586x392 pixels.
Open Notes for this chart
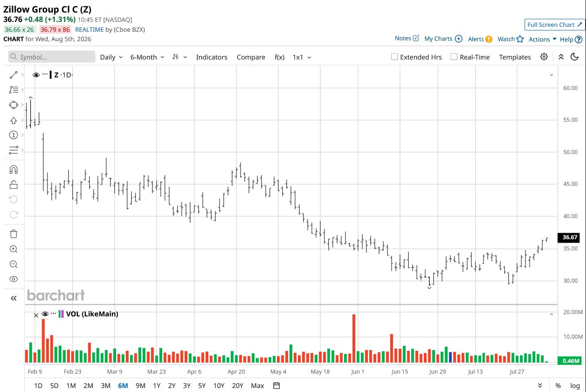click(x=407, y=38)
